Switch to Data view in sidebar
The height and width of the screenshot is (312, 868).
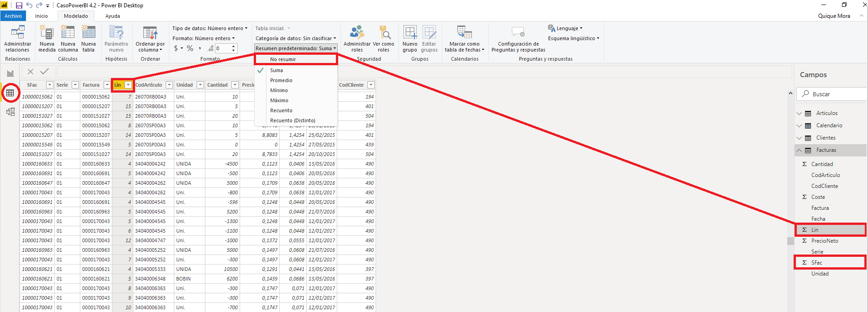coord(10,93)
